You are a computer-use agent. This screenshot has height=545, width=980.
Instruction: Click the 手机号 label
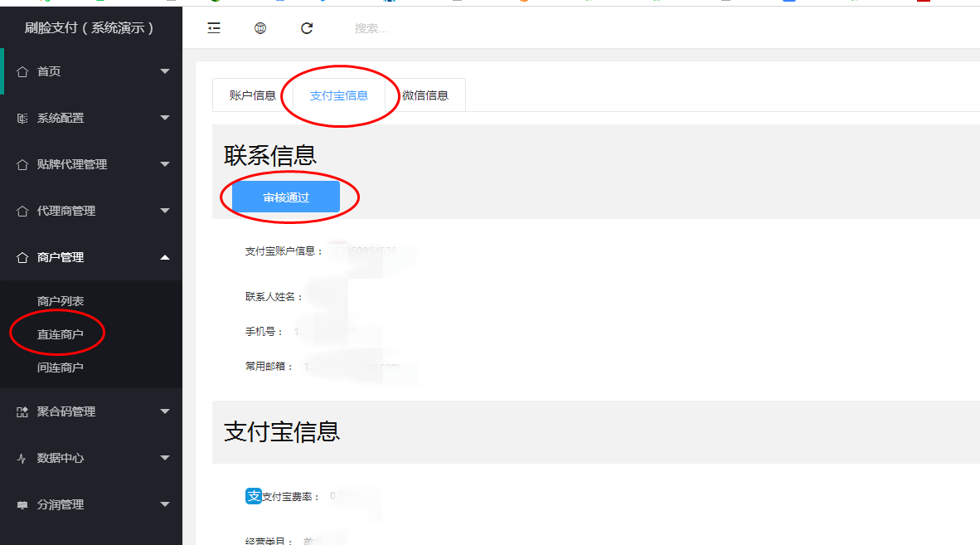coord(264,332)
